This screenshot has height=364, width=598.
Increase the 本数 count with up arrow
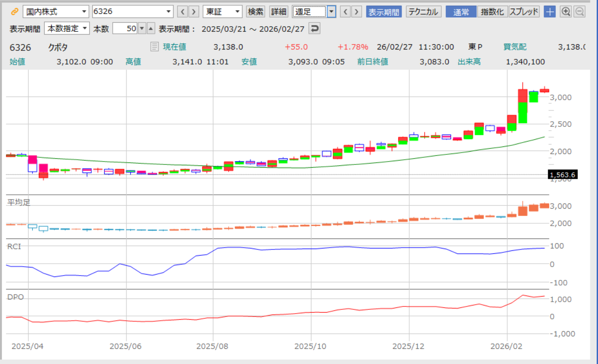151,29
